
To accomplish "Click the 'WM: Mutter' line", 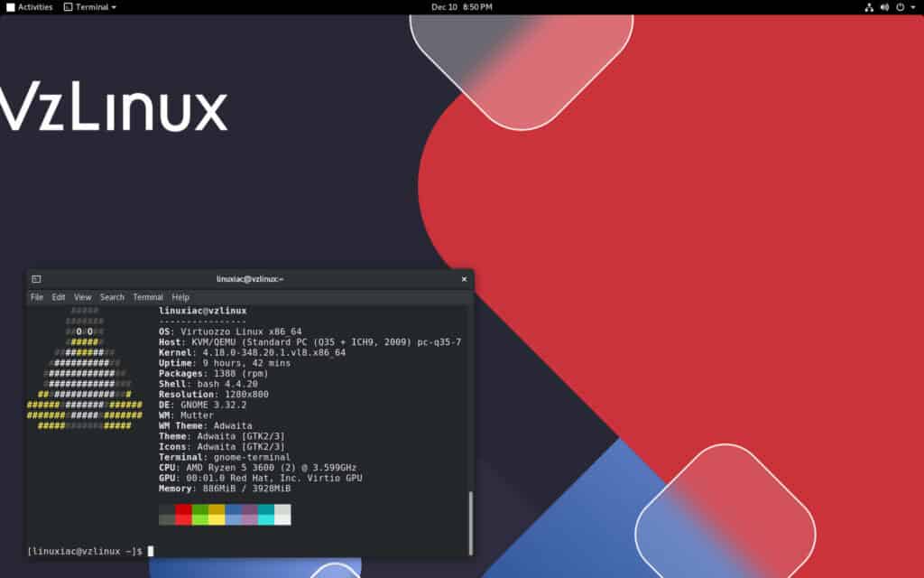I will coord(186,415).
